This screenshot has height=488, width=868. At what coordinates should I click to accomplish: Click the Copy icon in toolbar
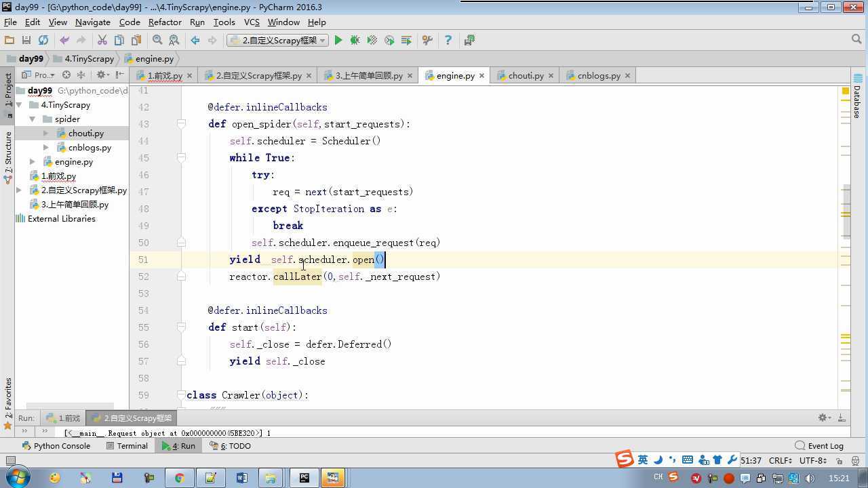pyautogui.click(x=119, y=41)
